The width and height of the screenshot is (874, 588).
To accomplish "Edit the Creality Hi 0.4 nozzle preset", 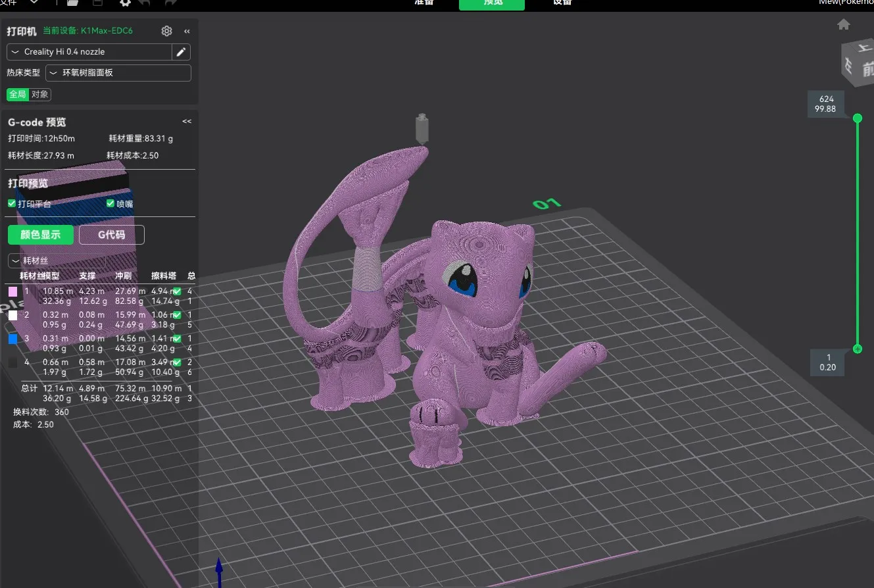I will 182,52.
